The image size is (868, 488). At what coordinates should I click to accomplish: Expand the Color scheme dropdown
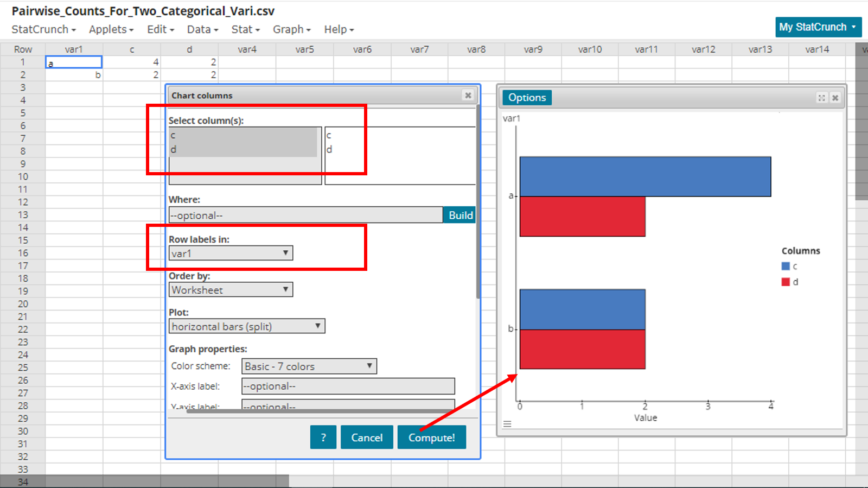309,366
